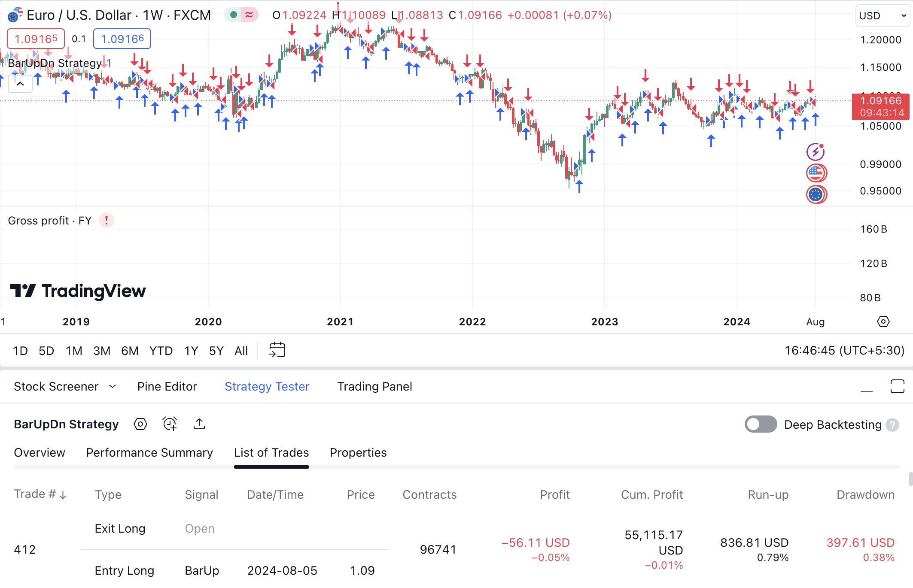
Task: Set range to YTD
Action: (x=161, y=351)
